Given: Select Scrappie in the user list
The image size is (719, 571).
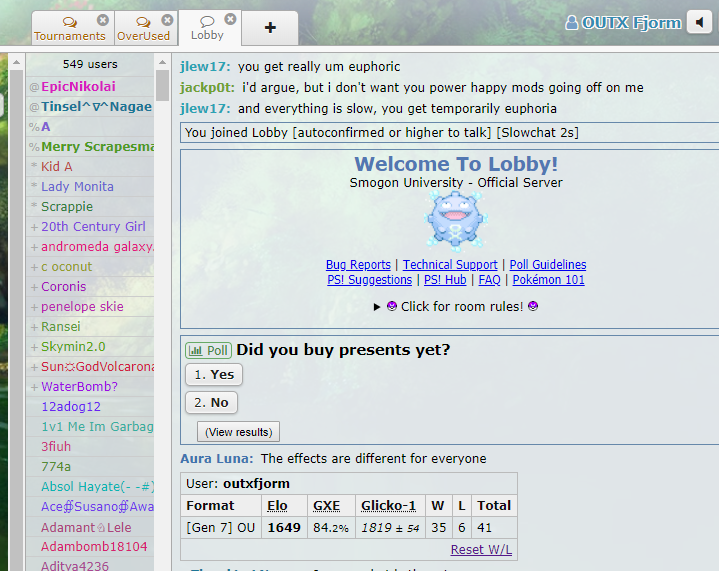Looking at the screenshot, I should 90,207.
